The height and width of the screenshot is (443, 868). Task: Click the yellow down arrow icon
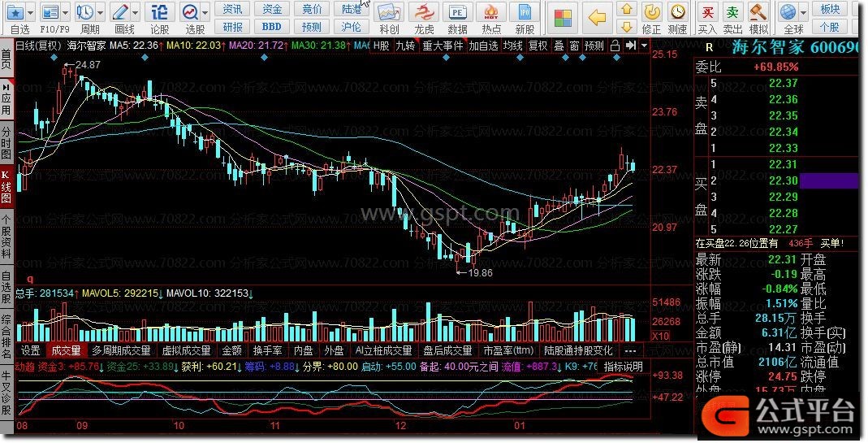point(627,26)
